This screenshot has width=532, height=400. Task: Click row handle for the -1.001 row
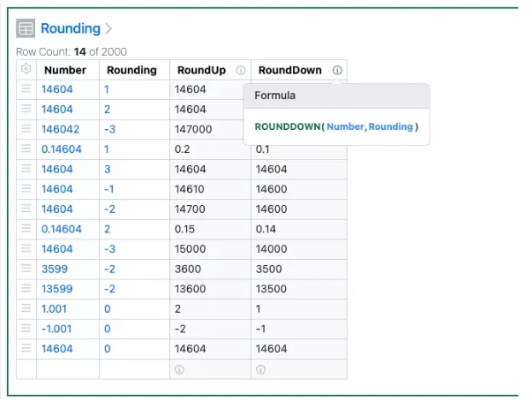tap(26, 328)
